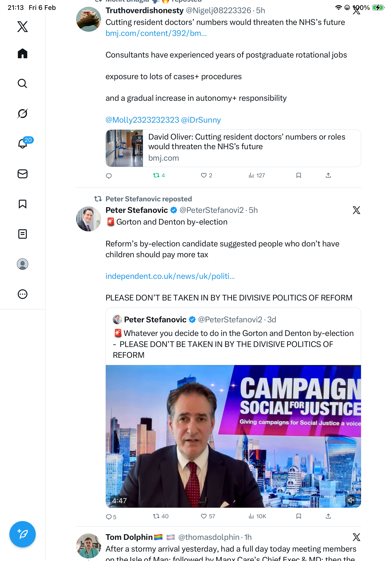Share the Peter Stefanovic by-election post
The image size is (392, 561).
[x=328, y=516]
